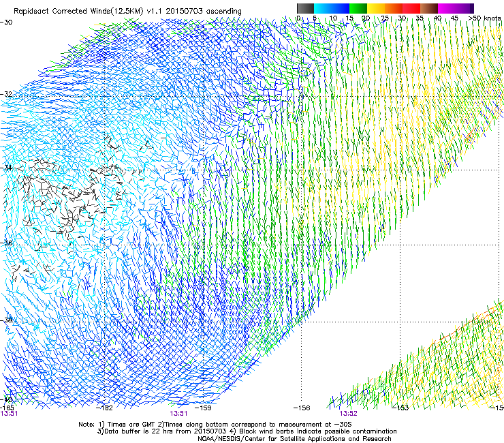This screenshot has width=504, height=443.
Task: Click the '20' label under the color scale
Action: (x=366, y=18)
